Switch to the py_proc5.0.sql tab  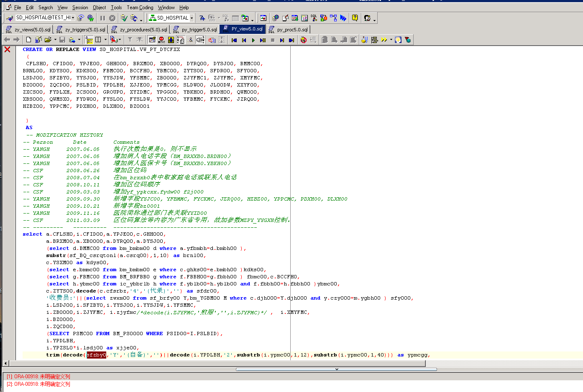[x=292, y=30]
